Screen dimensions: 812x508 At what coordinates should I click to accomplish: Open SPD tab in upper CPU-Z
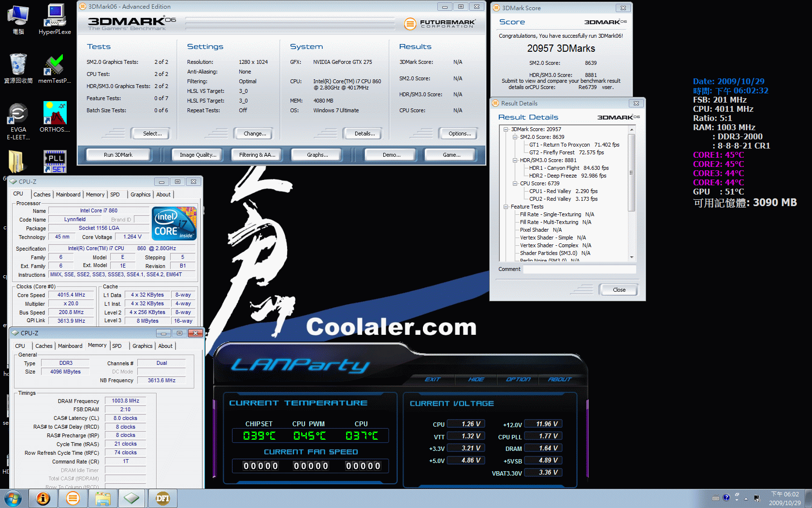pyautogui.click(x=115, y=194)
